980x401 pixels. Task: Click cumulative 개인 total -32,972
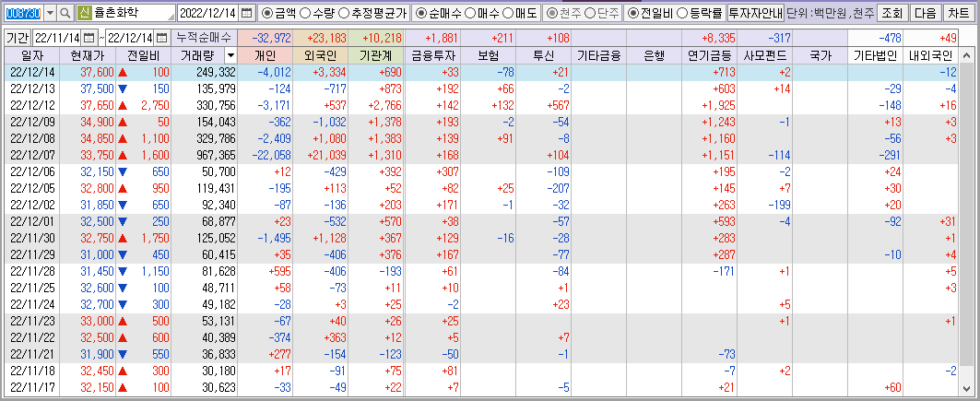tap(266, 38)
